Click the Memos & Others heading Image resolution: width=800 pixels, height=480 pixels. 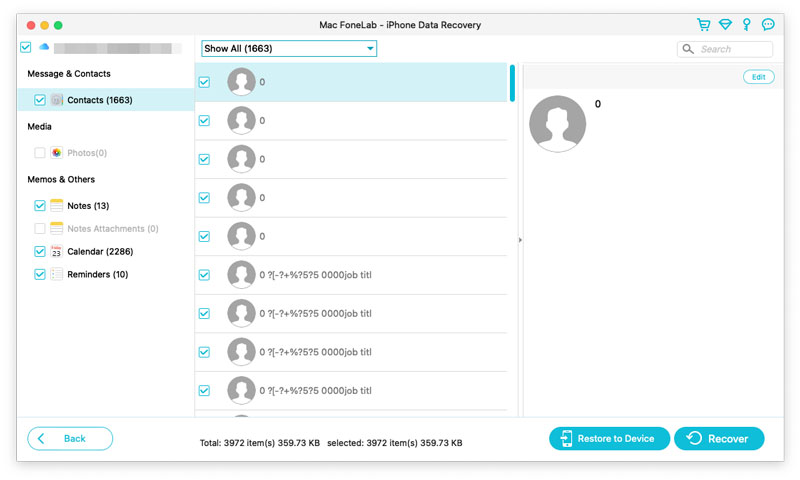coord(61,179)
